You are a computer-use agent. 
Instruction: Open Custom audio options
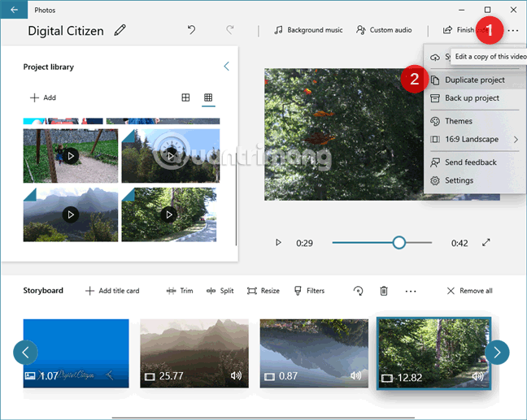tap(384, 30)
